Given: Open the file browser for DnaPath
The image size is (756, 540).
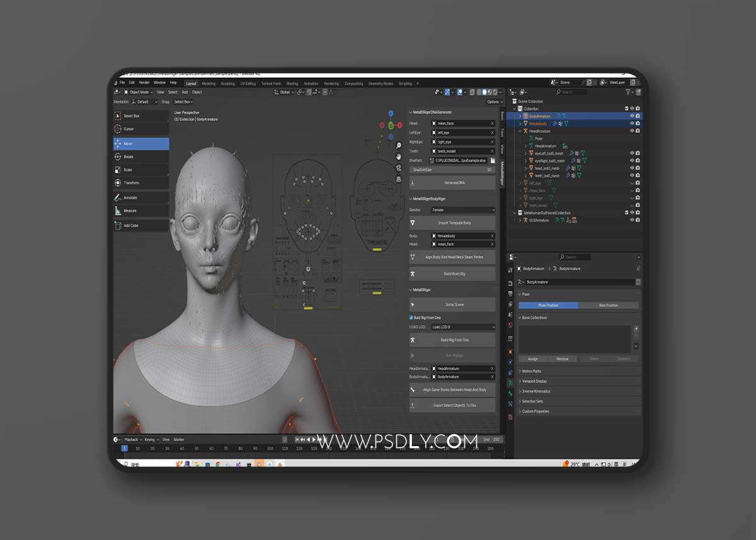Looking at the screenshot, I should pyautogui.click(x=493, y=161).
